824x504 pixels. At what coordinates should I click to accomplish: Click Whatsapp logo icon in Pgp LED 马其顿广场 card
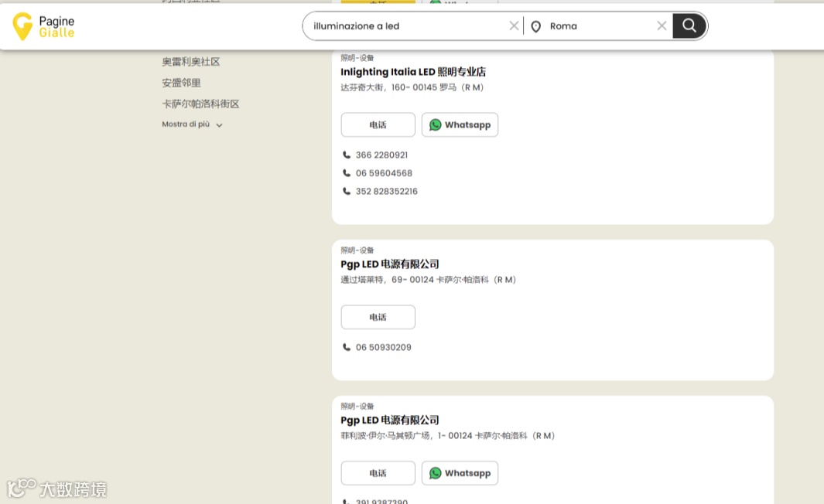coord(435,473)
